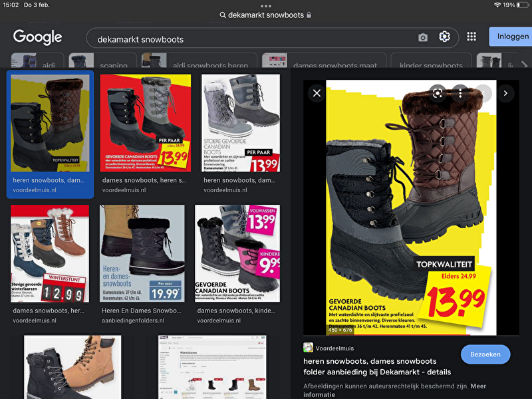532x399 pixels.
Task: Tap the battery indicator
Action: click(x=522, y=5)
